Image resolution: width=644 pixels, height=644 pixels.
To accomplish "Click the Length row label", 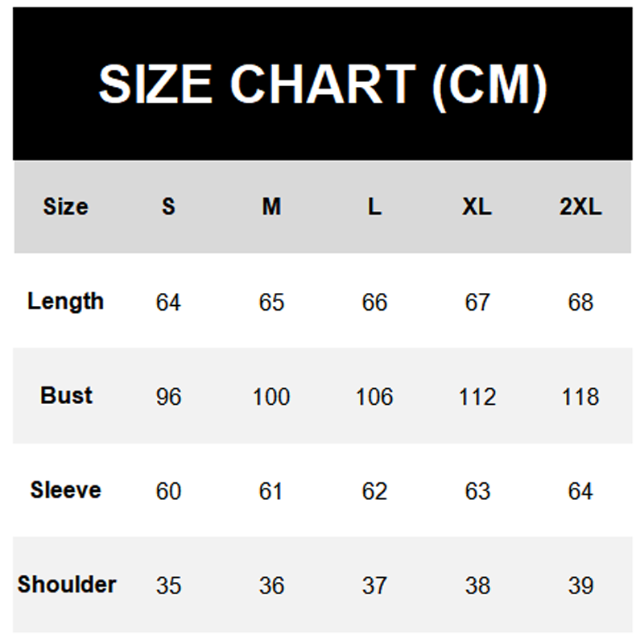I will (x=65, y=302).
